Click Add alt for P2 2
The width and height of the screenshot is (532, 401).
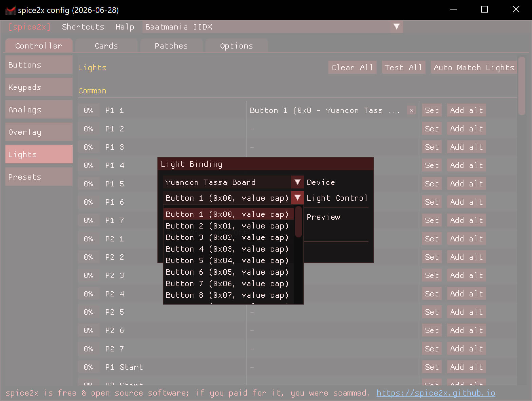467,257
